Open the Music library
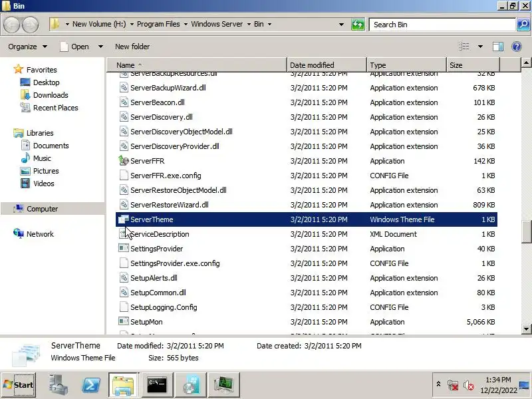This screenshot has height=399, width=532. (42, 158)
